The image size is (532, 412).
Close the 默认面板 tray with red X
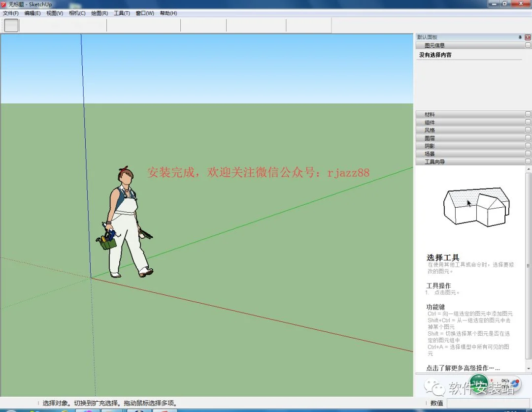click(528, 37)
